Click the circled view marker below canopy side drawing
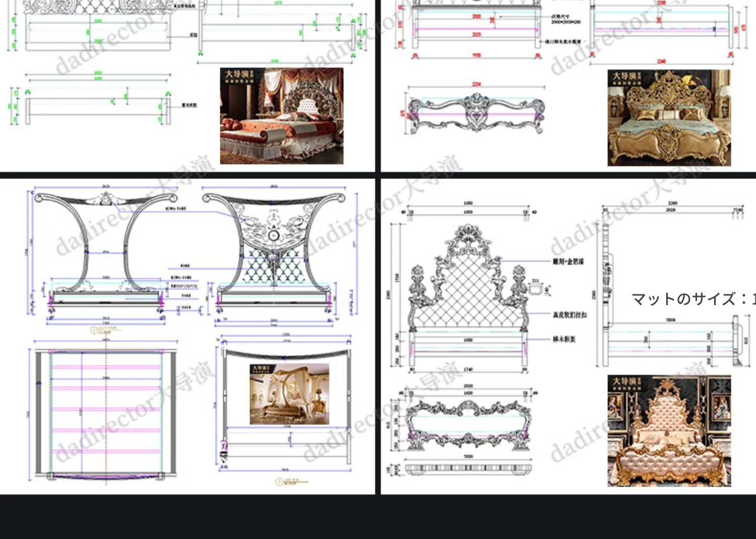The height and width of the screenshot is (539, 756). 279,482
